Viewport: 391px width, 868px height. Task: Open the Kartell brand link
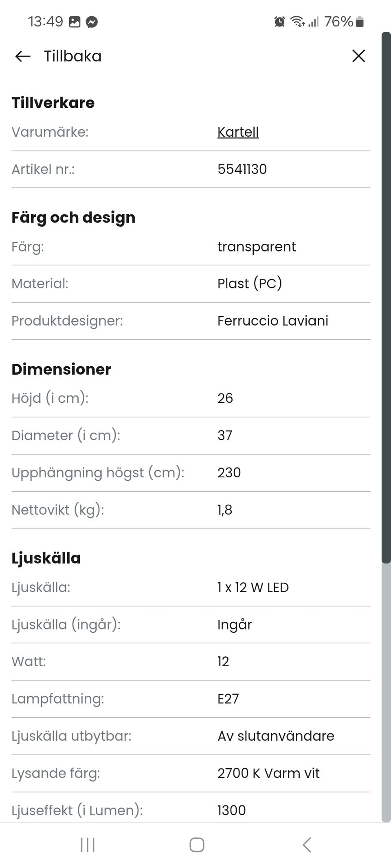click(238, 132)
